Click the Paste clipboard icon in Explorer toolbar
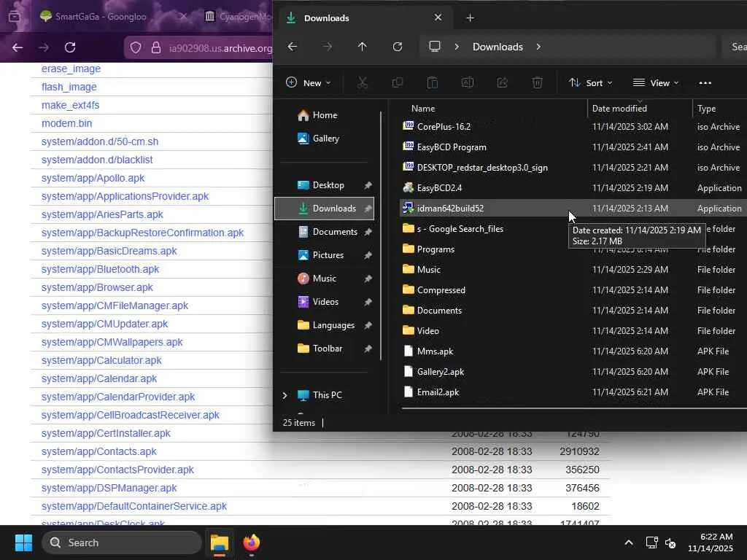This screenshot has width=747, height=560. (x=432, y=83)
